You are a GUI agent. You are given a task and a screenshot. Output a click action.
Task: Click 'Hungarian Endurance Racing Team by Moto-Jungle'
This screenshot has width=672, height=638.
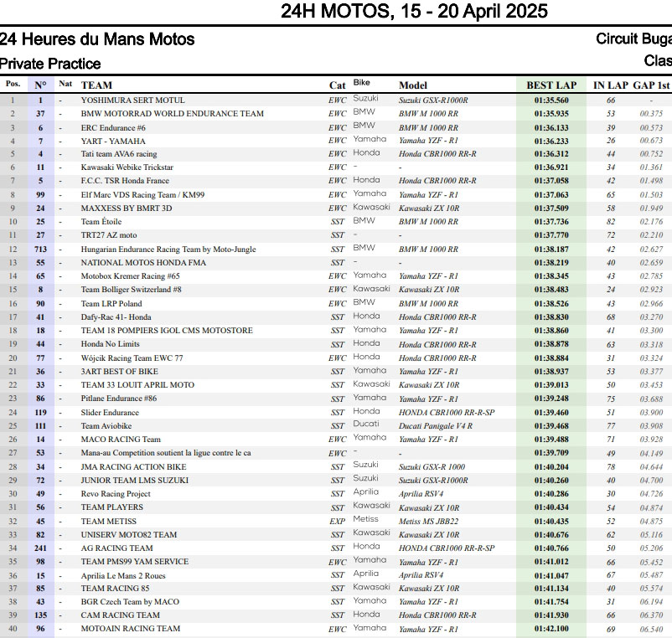pyautogui.click(x=168, y=250)
